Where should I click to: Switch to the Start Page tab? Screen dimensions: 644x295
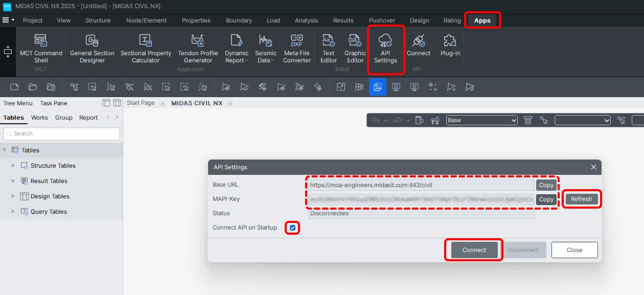click(141, 103)
